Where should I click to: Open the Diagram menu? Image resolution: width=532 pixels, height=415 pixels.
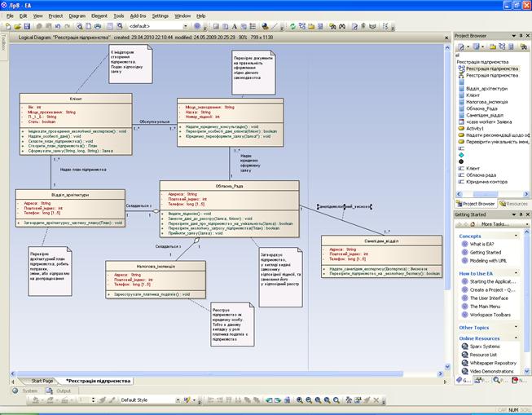pos(77,15)
